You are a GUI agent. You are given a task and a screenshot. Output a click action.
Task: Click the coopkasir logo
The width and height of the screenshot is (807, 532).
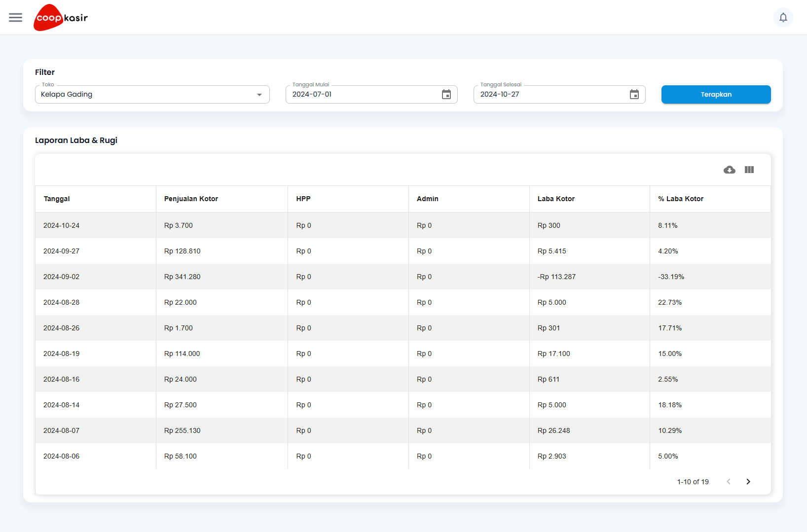click(x=61, y=18)
